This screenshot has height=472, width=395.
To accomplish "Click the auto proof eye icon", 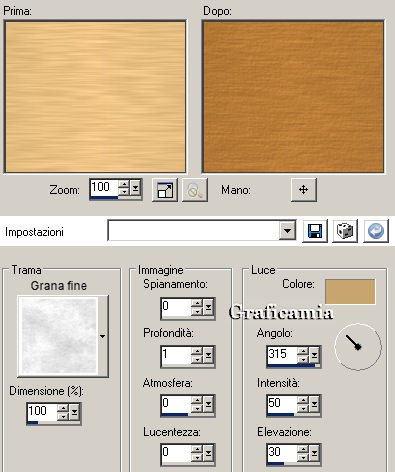I will (x=195, y=190).
